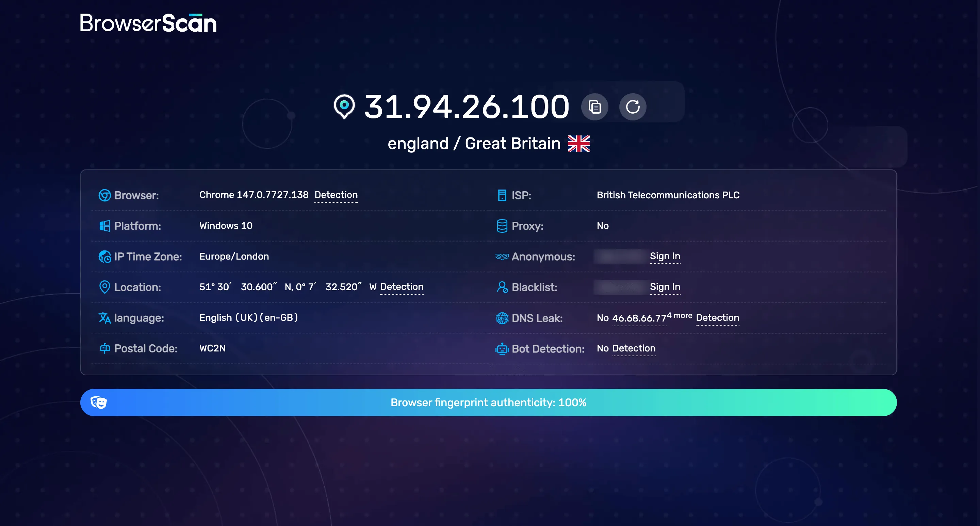Screen dimensions: 980x526
Task: Click the Proxy "No" value
Action: point(603,226)
